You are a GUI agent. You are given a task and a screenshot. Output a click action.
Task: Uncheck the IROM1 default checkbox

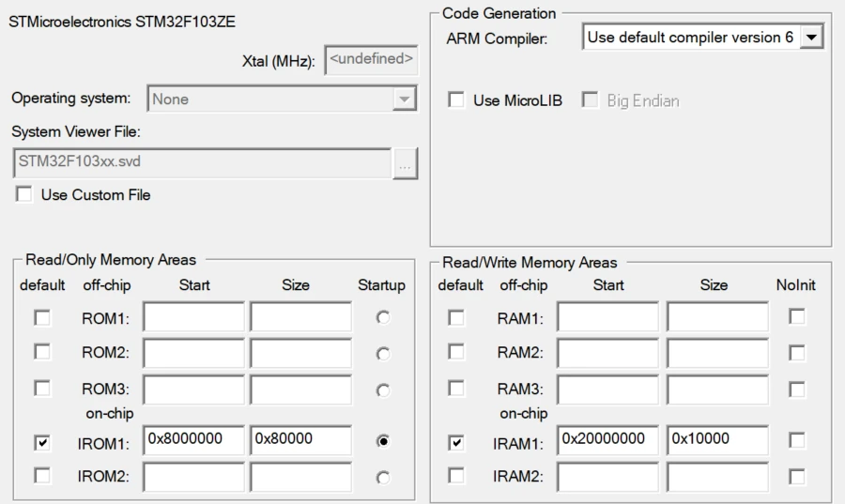click(42, 443)
